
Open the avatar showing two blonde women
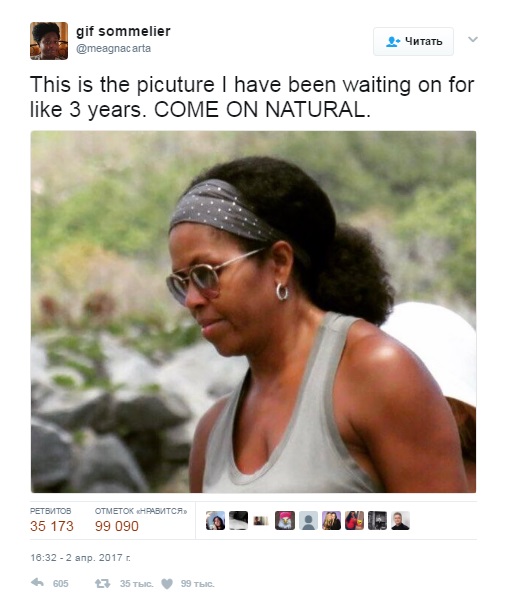[x=331, y=520]
